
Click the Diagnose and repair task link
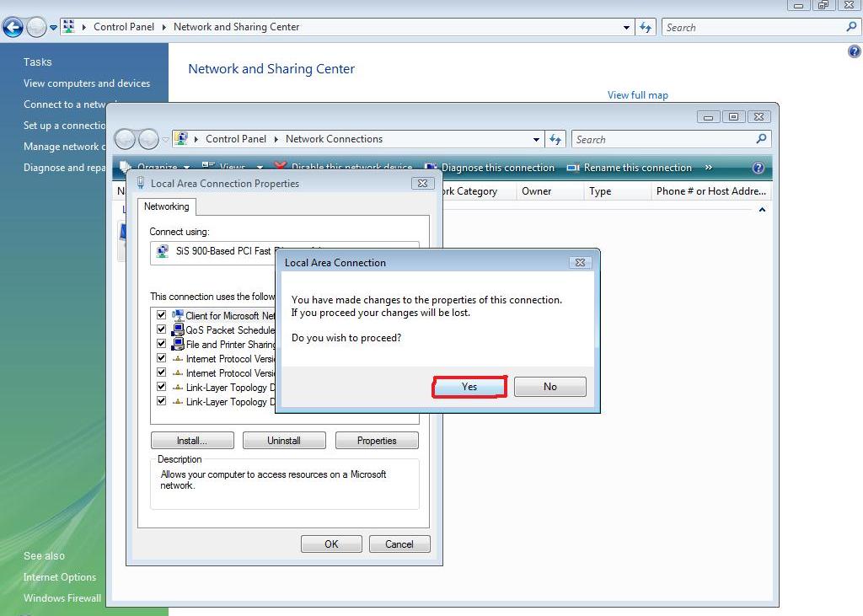(x=64, y=168)
